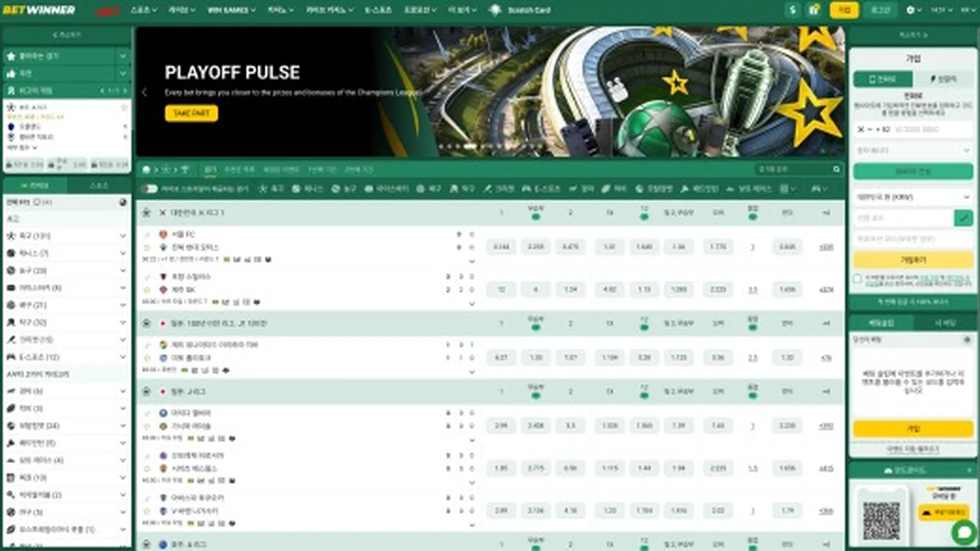Open the gift bonus icon in header
This screenshot has height=551, width=980.
(813, 10)
